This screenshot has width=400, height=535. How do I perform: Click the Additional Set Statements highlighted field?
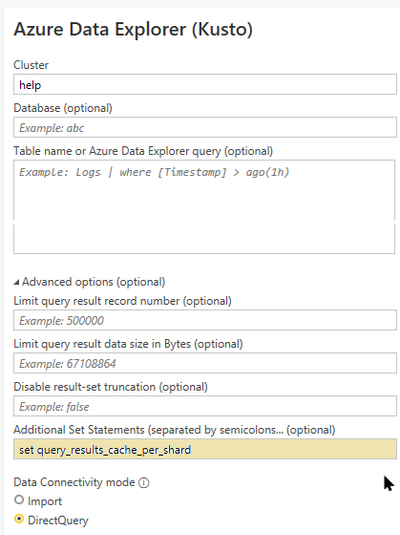point(205,449)
